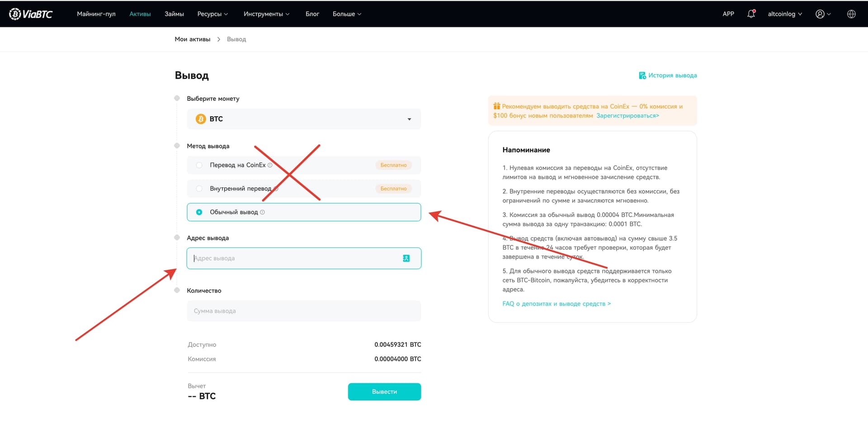Click Бесплатно badge on Перевод на CoinEx
868x440 pixels.
click(x=393, y=165)
